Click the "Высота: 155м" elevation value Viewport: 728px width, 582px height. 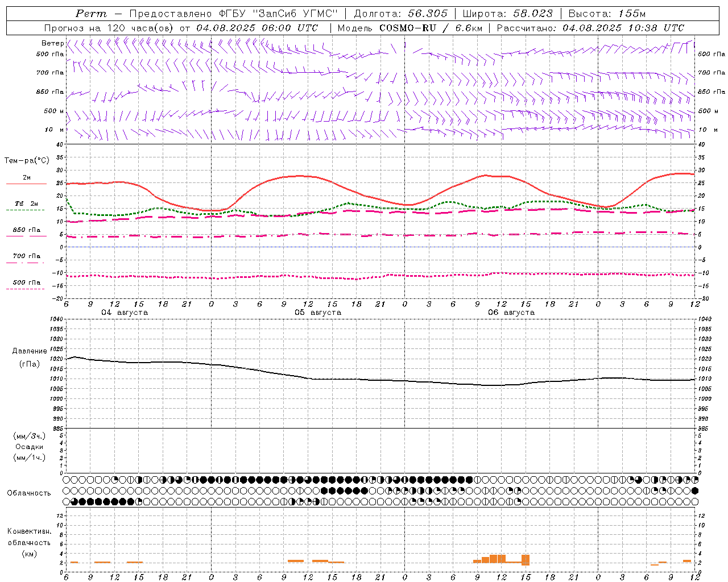click(x=607, y=14)
